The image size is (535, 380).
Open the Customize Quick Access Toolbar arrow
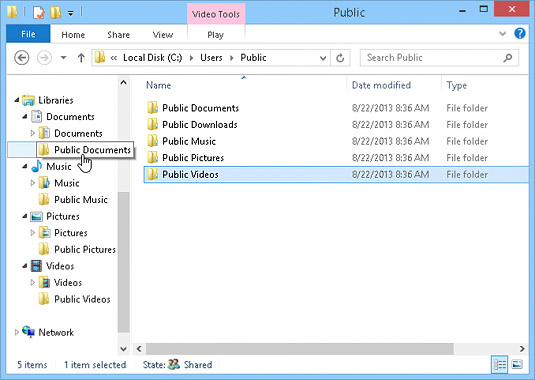[x=71, y=14]
